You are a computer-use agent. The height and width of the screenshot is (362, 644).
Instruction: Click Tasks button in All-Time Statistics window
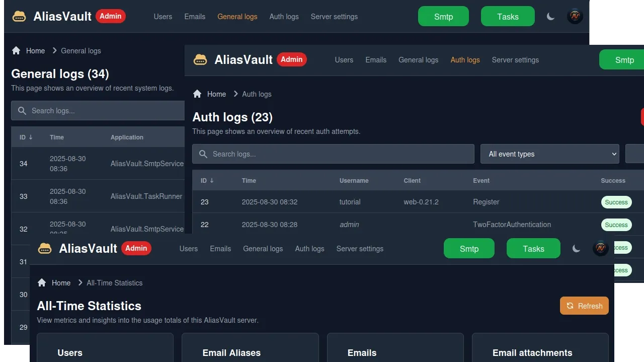tap(533, 249)
